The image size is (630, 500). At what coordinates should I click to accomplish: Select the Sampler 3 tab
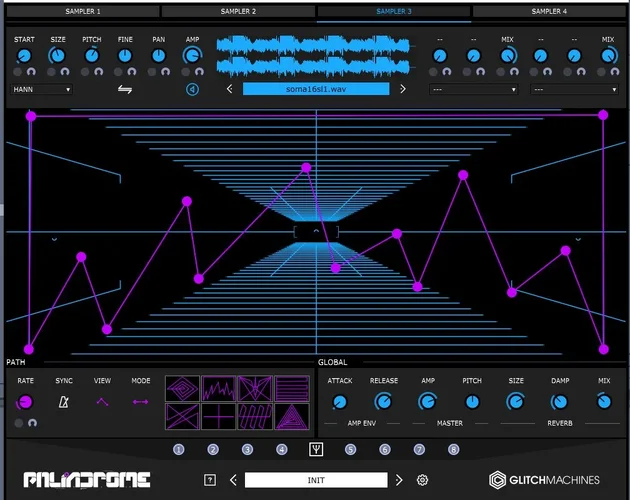tap(394, 11)
